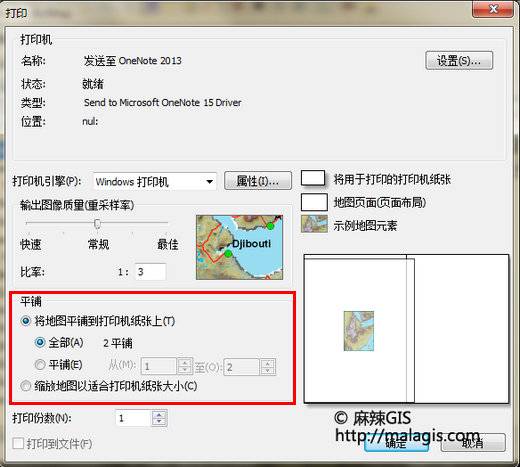Select scale map to fit printer paper option
Image resolution: width=520 pixels, height=467 pixels.
pos(25,386)
